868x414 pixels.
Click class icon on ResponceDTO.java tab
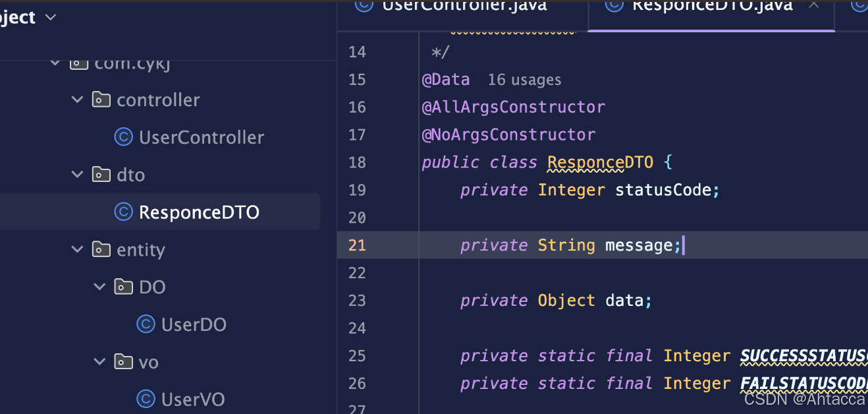pyautogui.click(x=614, y=5)
